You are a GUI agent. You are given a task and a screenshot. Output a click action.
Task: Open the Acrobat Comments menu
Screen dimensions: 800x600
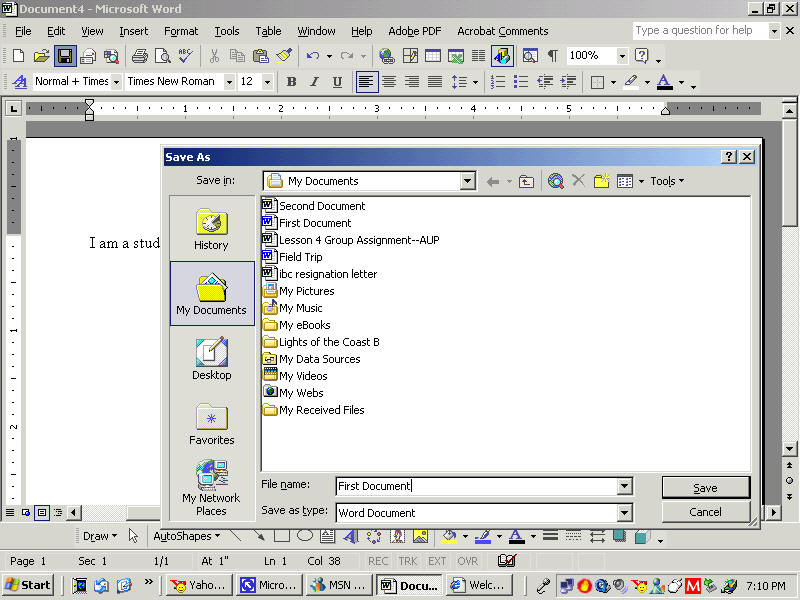pyautogui.click(x=503, y=31)
